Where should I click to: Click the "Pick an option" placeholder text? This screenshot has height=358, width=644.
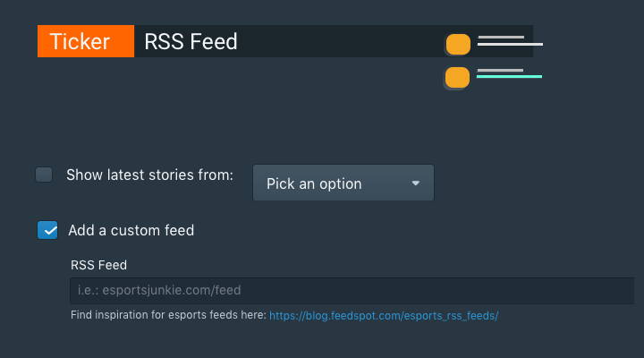tap(314, 183)
